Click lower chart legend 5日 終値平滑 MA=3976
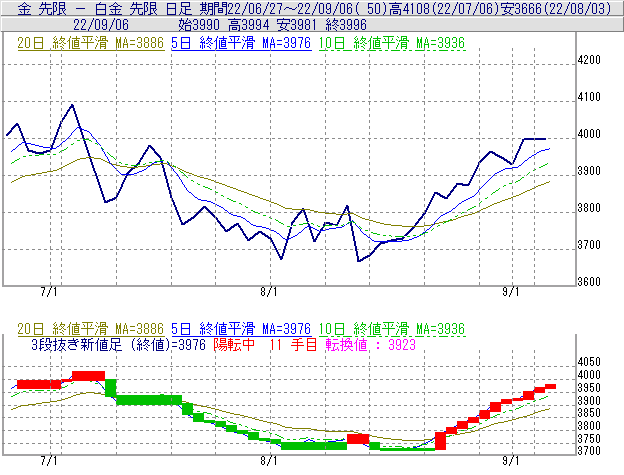Viewport: 624px width, 475px height. click(x=241, y=329)
